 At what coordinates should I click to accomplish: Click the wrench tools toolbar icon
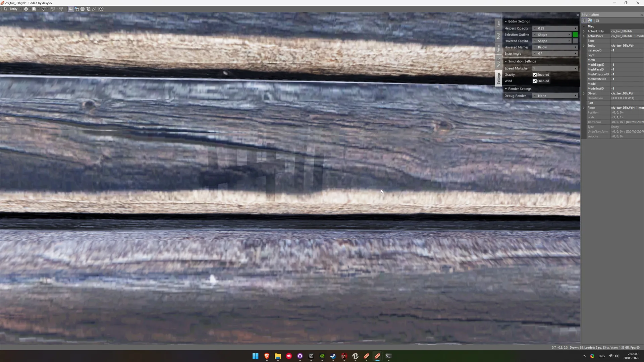coord(94,9)
